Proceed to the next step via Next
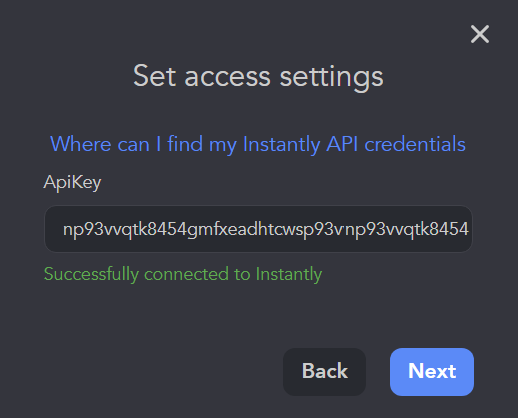Image resolution: width=518 pixels, height=418 pixels. [432, 372]
